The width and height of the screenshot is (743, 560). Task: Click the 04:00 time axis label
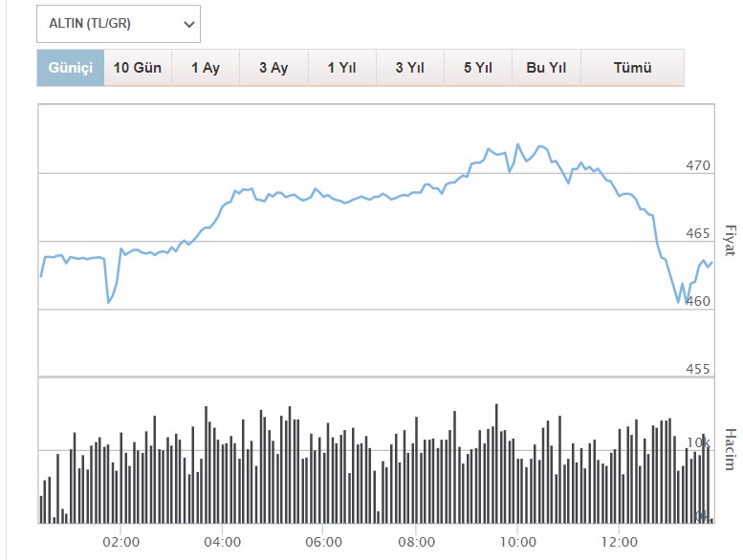pyautogui.click(x=222, y=542)
